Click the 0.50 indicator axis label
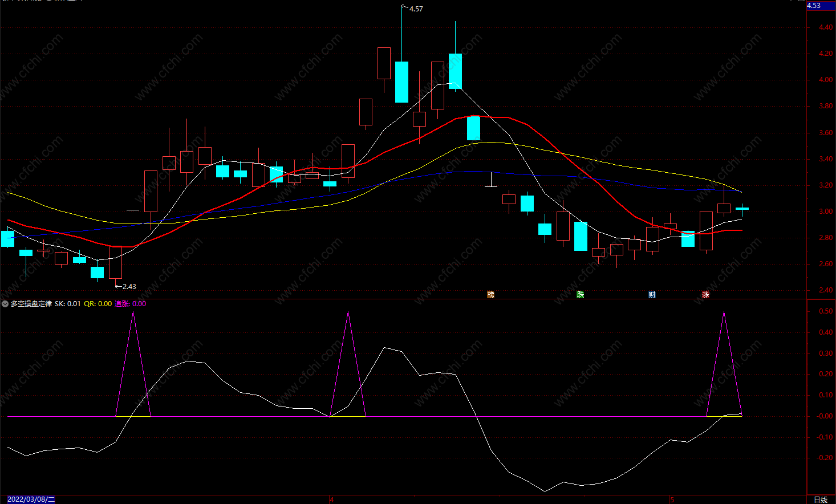The image size is (836, 504). [x=825, y=311]
